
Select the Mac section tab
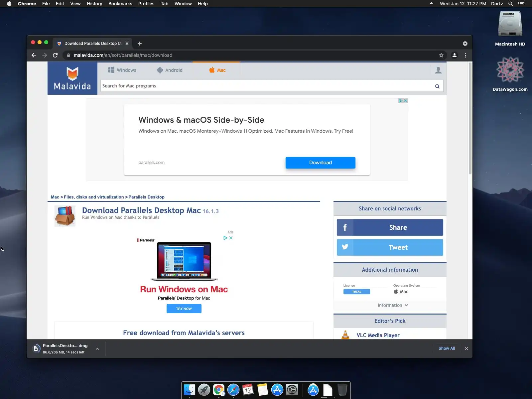pyautogui.click(x=217, y=70)
